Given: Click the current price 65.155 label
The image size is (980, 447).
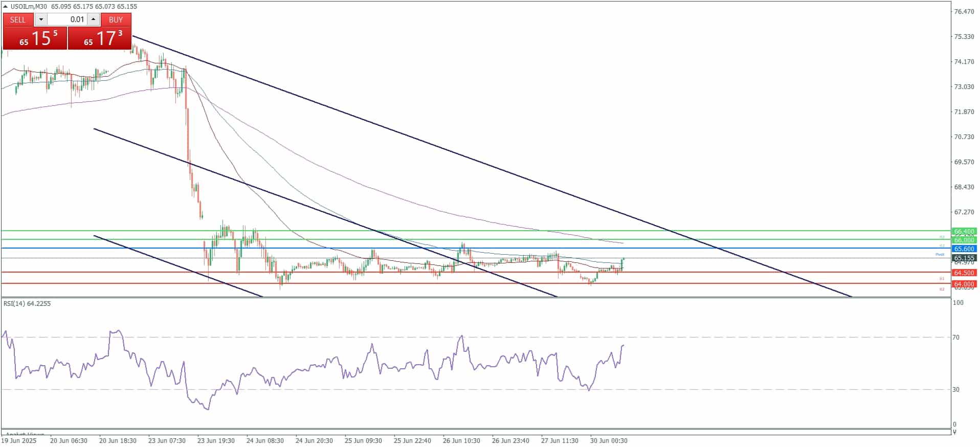Looking at the screenshot, I should 964,258.
